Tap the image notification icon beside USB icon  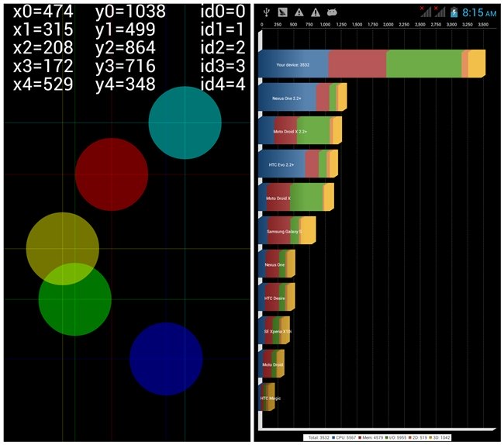tap(282, 12)
